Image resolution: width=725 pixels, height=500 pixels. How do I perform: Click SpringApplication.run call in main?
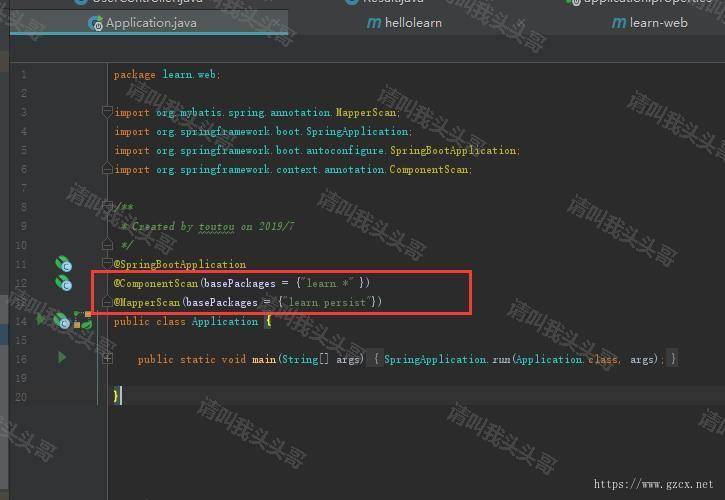448,359
